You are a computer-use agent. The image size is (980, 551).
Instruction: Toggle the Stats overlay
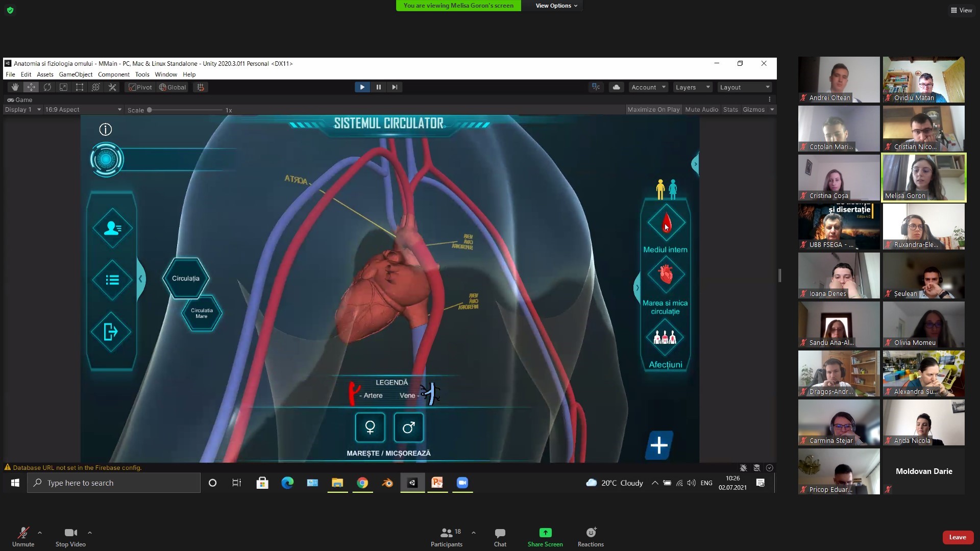pyautogui.click(x=730, y=110)
